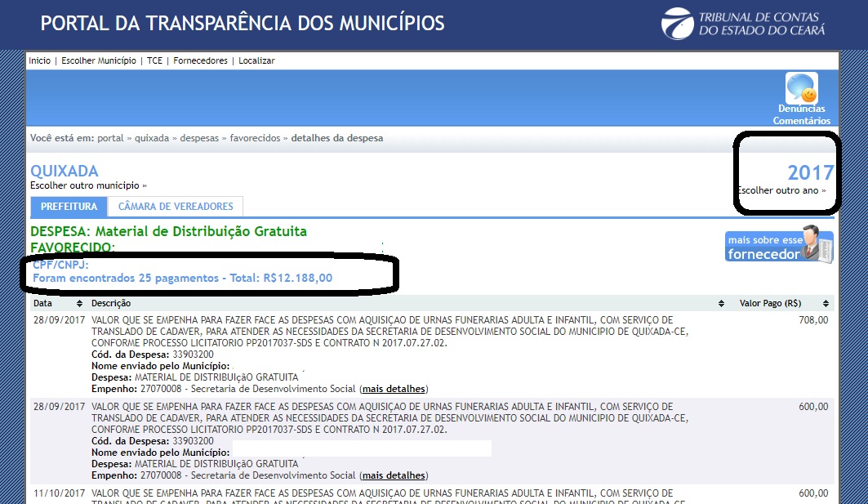Select the TCE top menu item
This screenshot has height=504, width=868.
tap(154, 61)
